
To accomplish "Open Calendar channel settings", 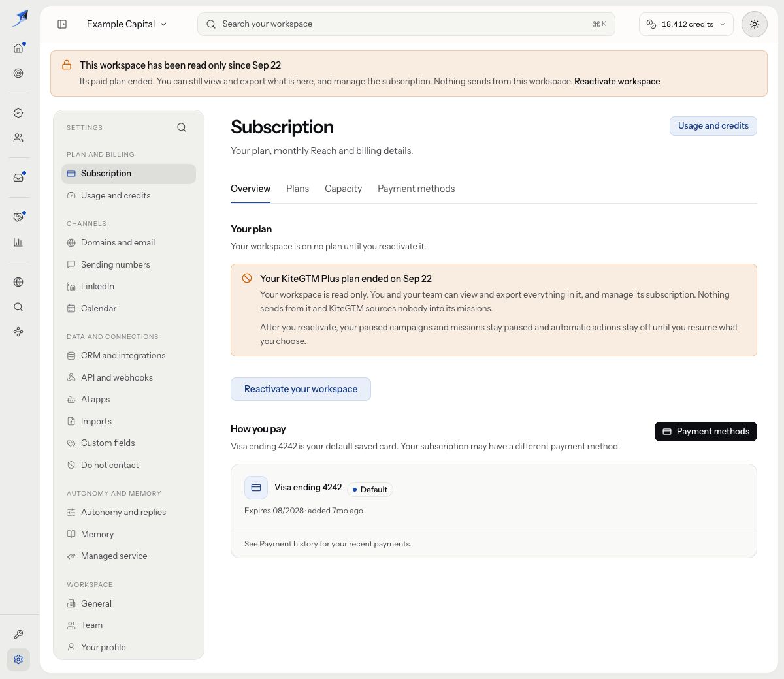I will click(x=129, y=309).
